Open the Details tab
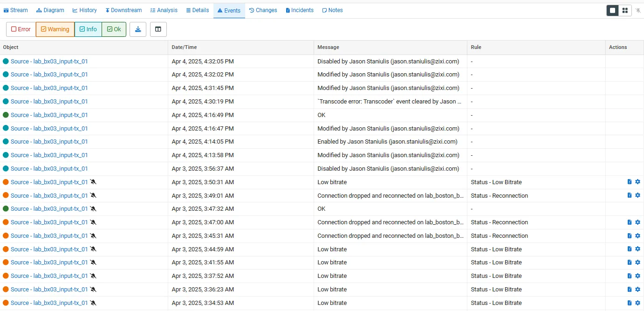The image size is (644, 311). click(x=198, y=10)
